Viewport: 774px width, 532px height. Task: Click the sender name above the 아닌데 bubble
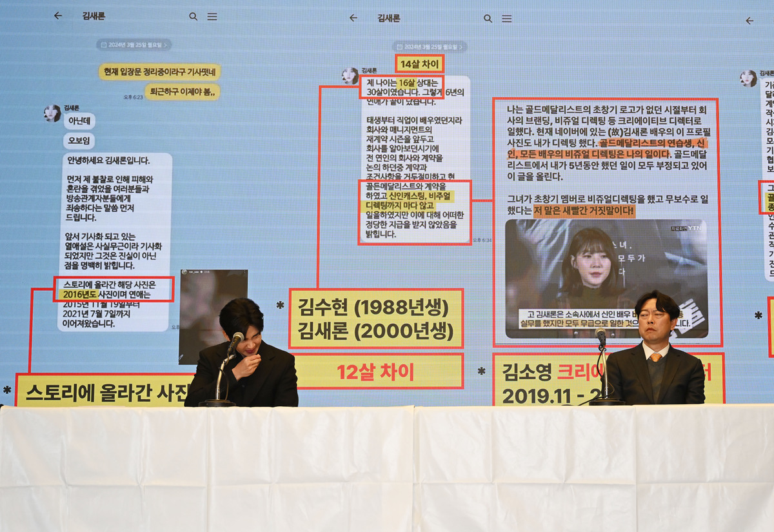coord(71,107)
